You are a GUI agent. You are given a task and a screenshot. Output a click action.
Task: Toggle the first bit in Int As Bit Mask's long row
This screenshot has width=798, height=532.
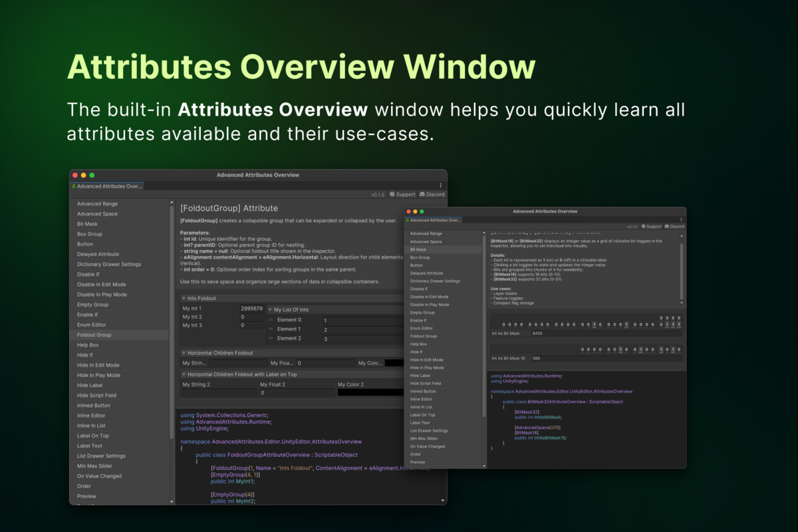pyautogui.click(x=503, y=325)
